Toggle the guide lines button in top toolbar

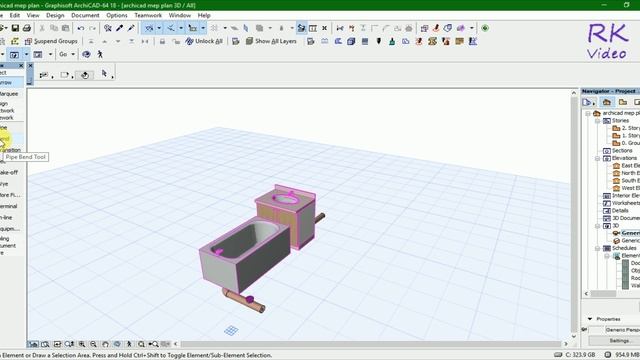tap(149, 28)
